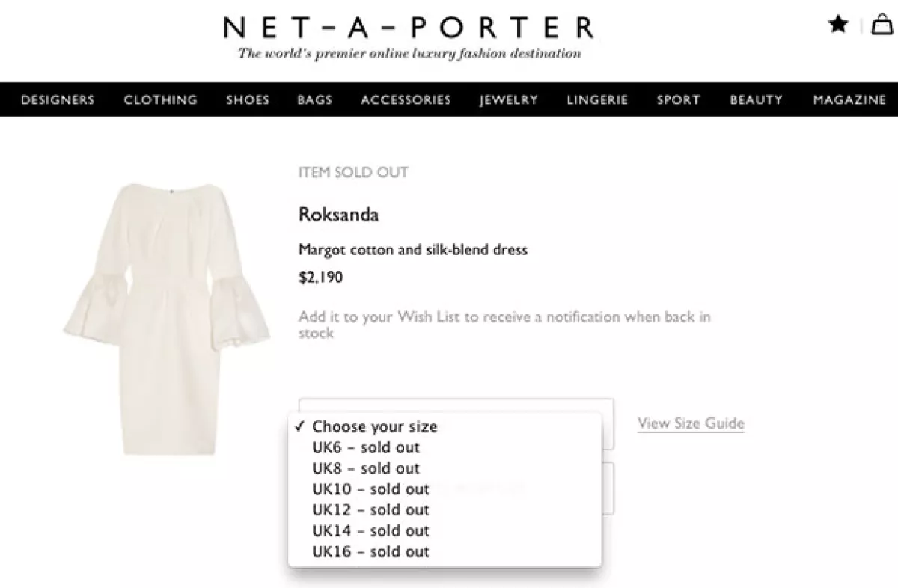Select size UK6 from the dropdown
This screenshot has height=588, width=898.
click(x=367, y=447)
